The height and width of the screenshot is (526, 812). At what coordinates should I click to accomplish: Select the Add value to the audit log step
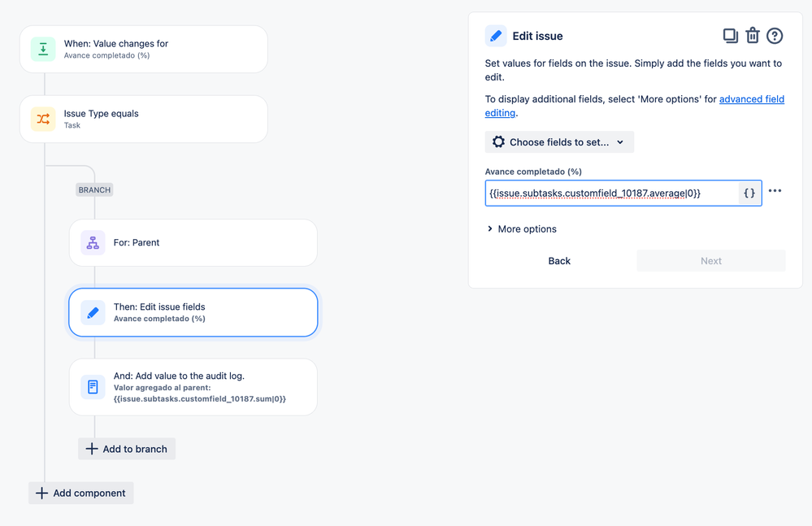[x=193, y=387]
